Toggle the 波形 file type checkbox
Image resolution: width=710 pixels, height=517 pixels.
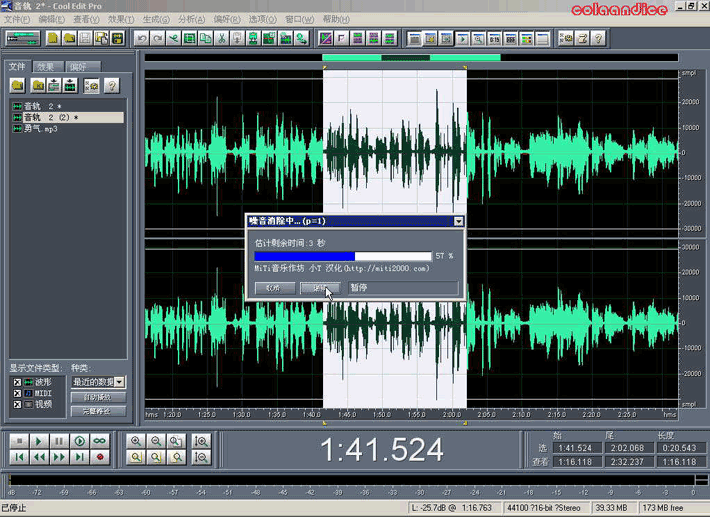pyautogui.click(x=17, y=382)
